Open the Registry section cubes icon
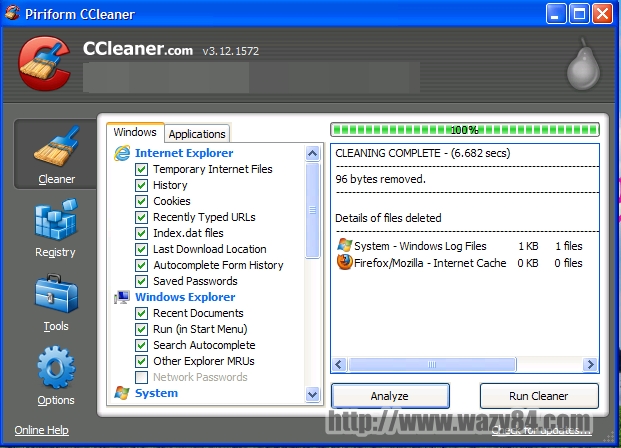Image resolution: width=621 pixels, height=448 pixels. tap(56, 219)
